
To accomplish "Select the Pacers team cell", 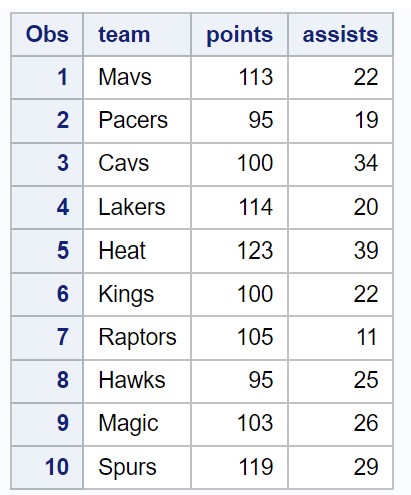I will [x=137, y=121].
